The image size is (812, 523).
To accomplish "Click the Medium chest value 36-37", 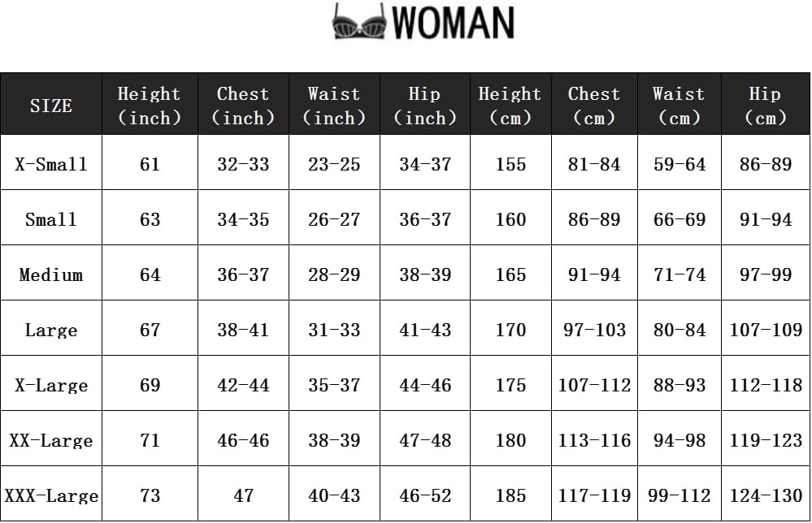I will coord(243,274).
